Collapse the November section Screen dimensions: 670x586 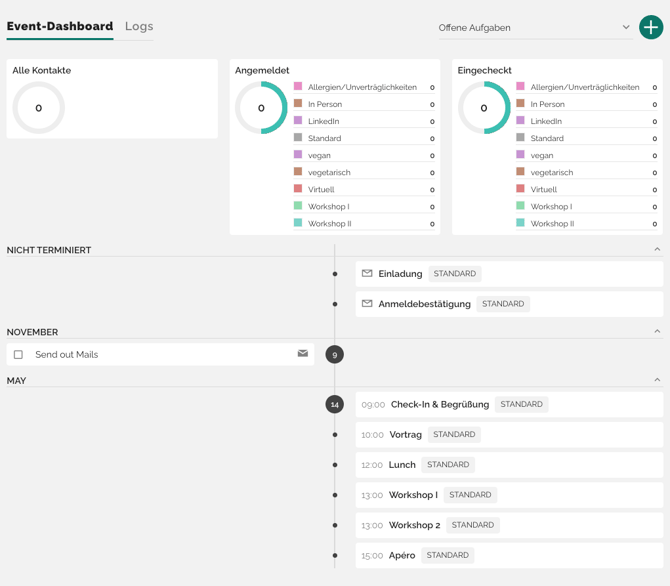(657, 331)
